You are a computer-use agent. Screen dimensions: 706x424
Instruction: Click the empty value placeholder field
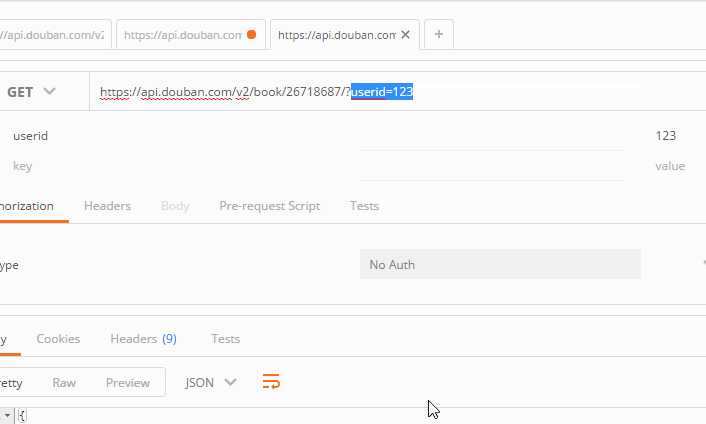point(670,166)
